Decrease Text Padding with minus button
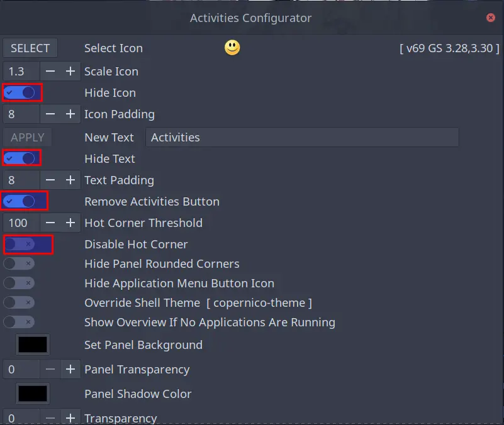 pos(50,180)
